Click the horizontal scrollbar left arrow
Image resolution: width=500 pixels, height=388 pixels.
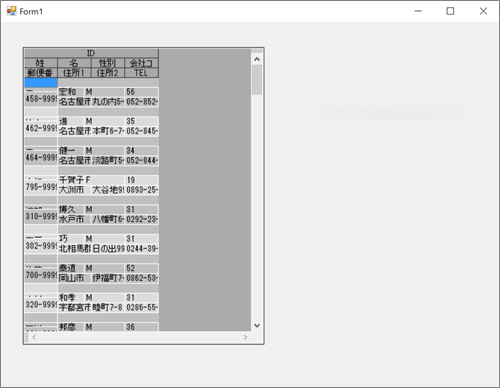tap(34, 337)
